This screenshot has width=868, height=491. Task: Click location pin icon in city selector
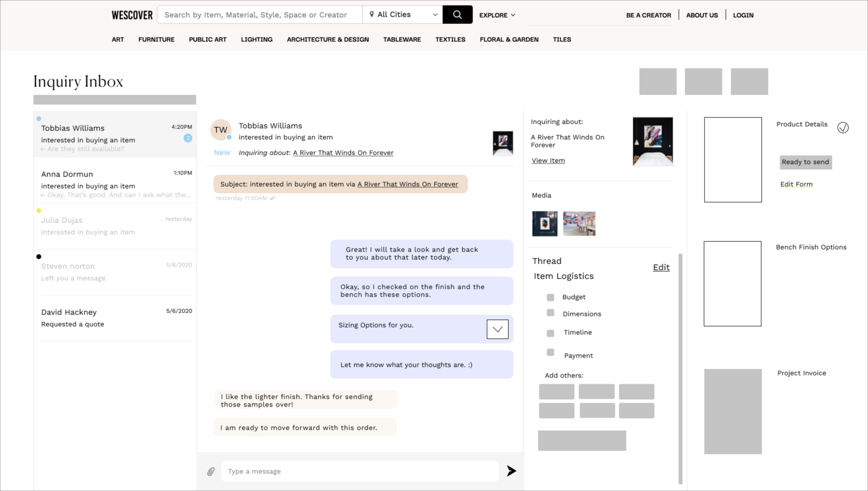(x=372, y=14)
